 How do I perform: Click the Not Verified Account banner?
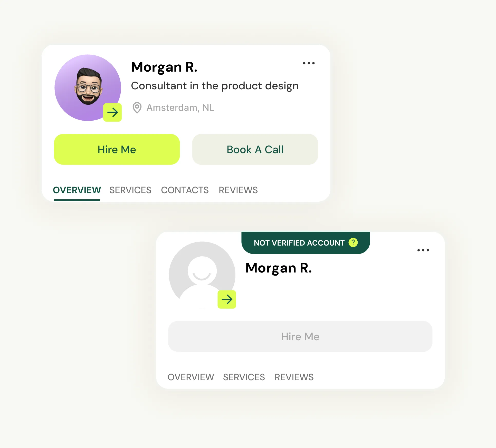(x=306, y=243)
